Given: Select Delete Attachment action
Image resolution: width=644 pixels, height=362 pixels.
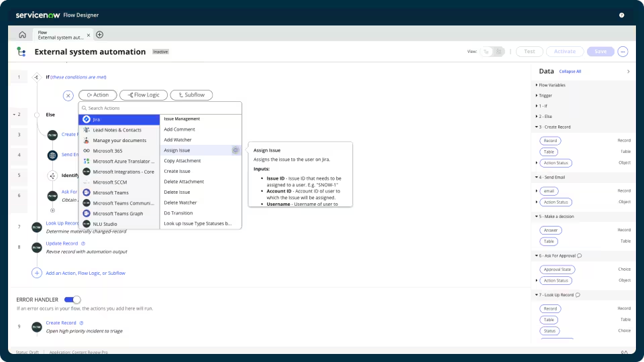Looking at the screenshot, I should tap(184, 182).
